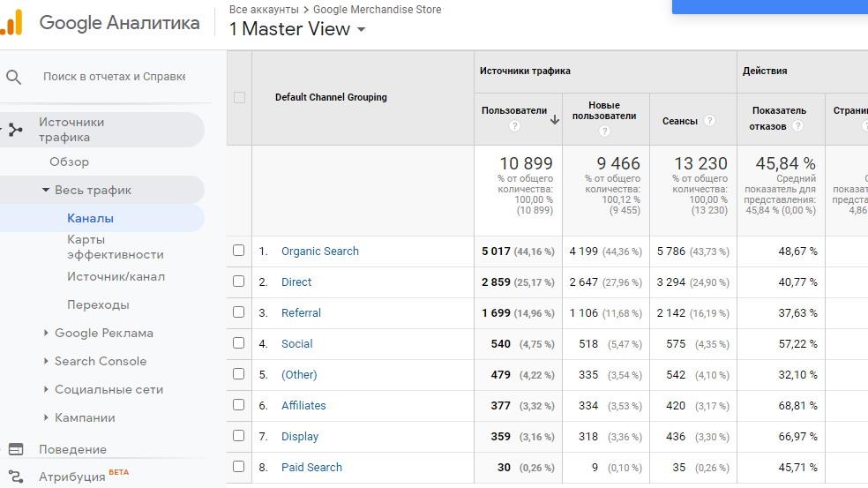Viewport: 868px width, 488px height.
Task: Click the search field Поиск в отчетах
Action: (x=114, y=77)
